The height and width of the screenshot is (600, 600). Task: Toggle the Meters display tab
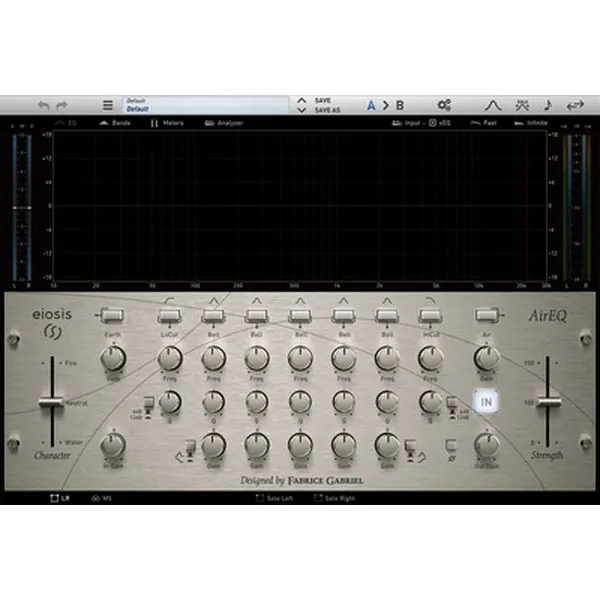[167, 123]
